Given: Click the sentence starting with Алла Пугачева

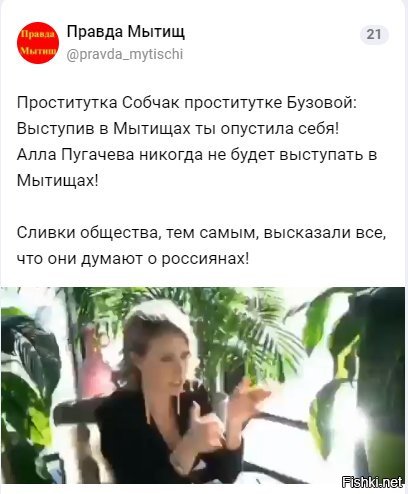Looking at the screenshot, I should 197,155.
